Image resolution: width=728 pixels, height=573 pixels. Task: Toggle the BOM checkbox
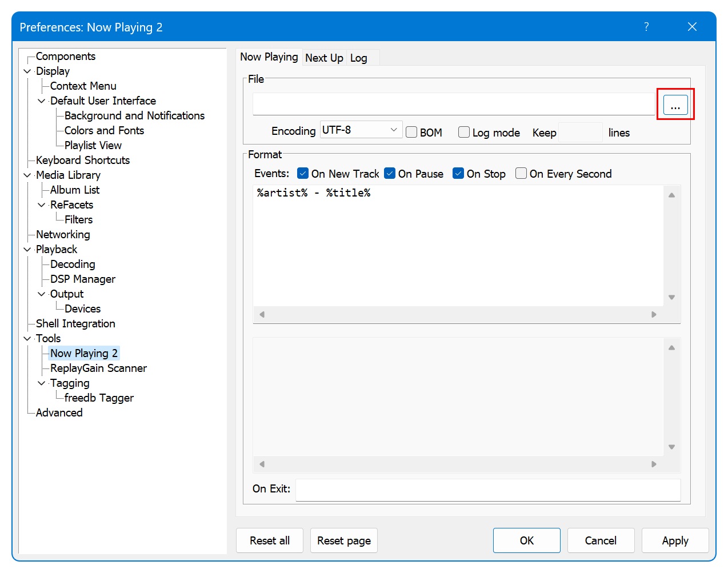411,132
